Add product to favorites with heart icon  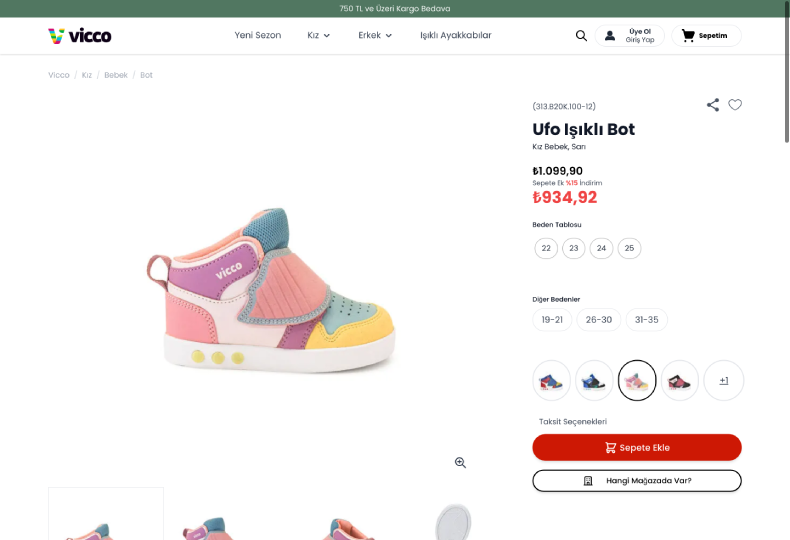pos(735,105)
